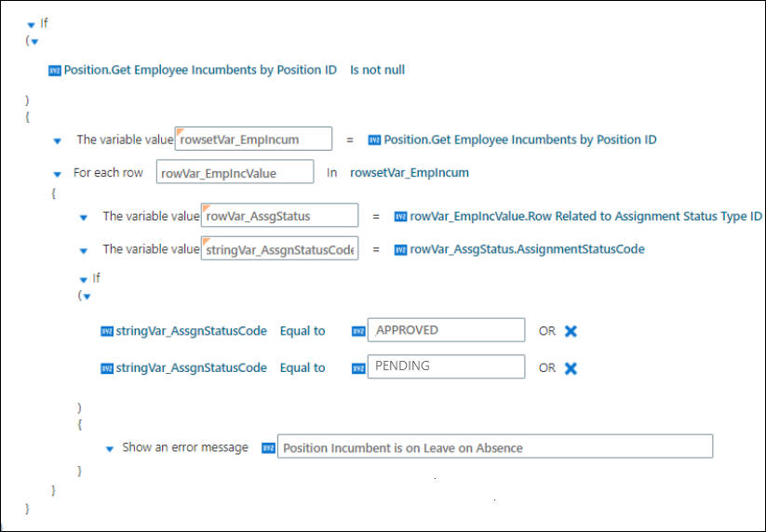This screenshot has width=766, height=532.
Task: Click XYZ icon next to PENDING value field
Action: [x=358, y=368]
